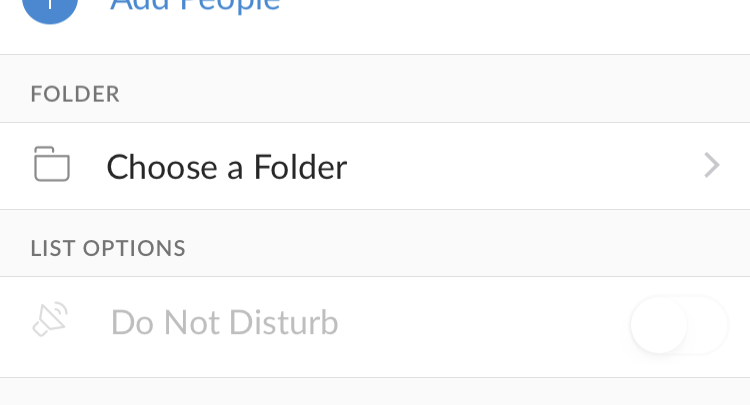Tap the blue plus Add People icon
This screenshot has height=405, width=750.
pyautogui.click(x=49, y=8)
